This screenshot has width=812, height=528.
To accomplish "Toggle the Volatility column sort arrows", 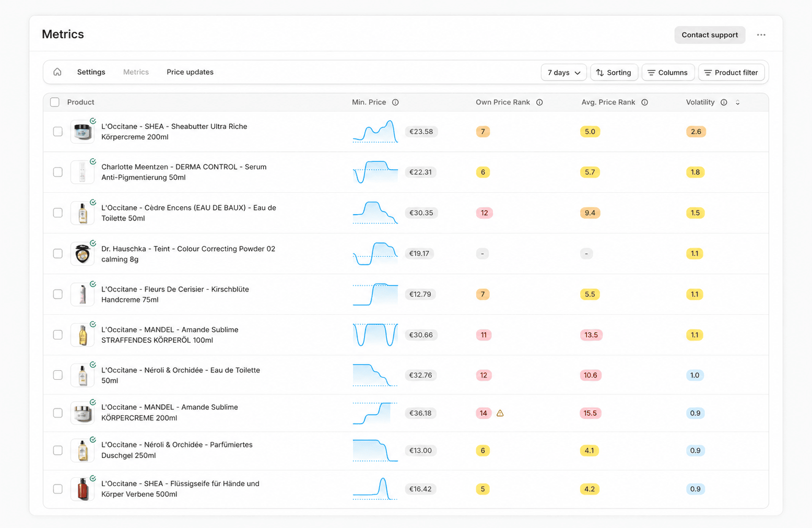I will coord(738,102).
